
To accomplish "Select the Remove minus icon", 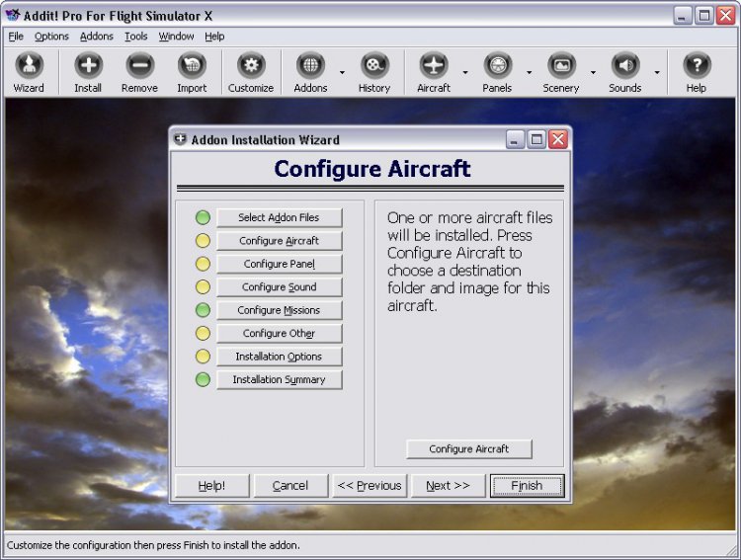I will coord(139,65).
